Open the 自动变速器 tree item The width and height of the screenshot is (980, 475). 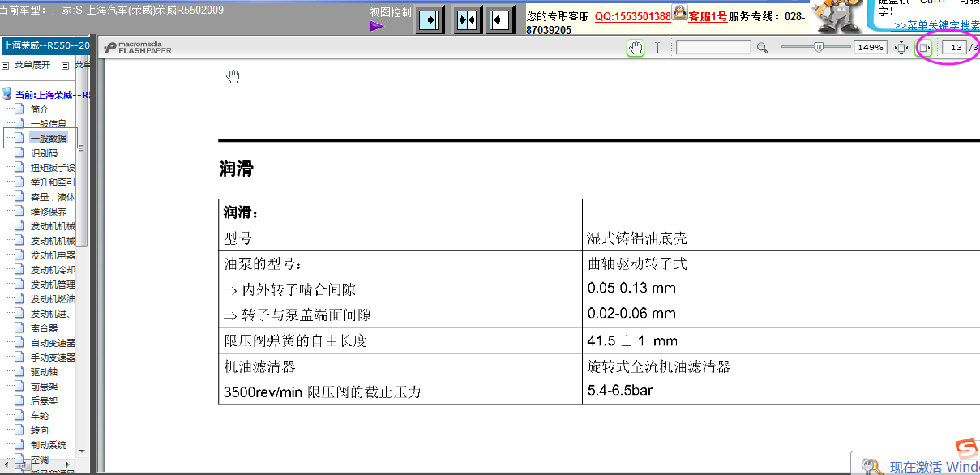[53, 343]
